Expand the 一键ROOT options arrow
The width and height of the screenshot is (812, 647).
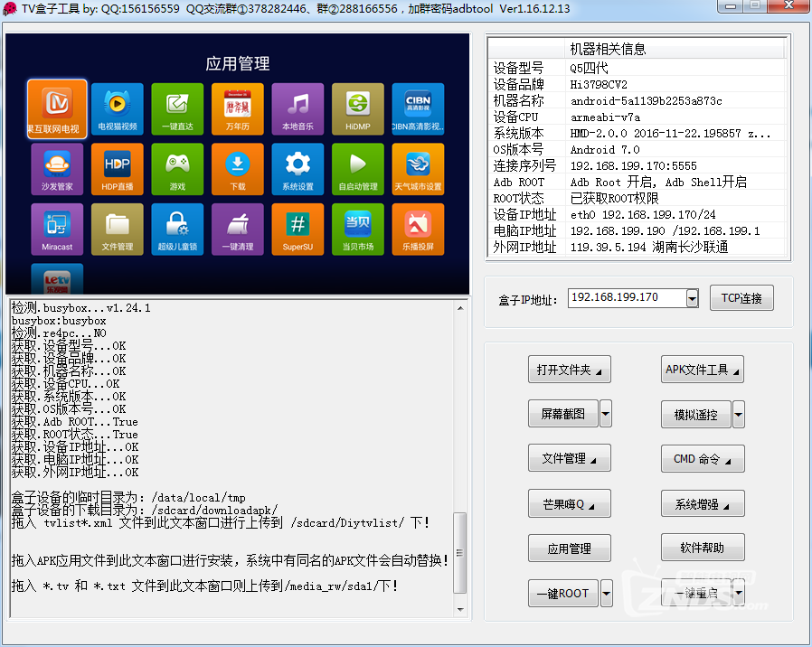coord(606,593)
